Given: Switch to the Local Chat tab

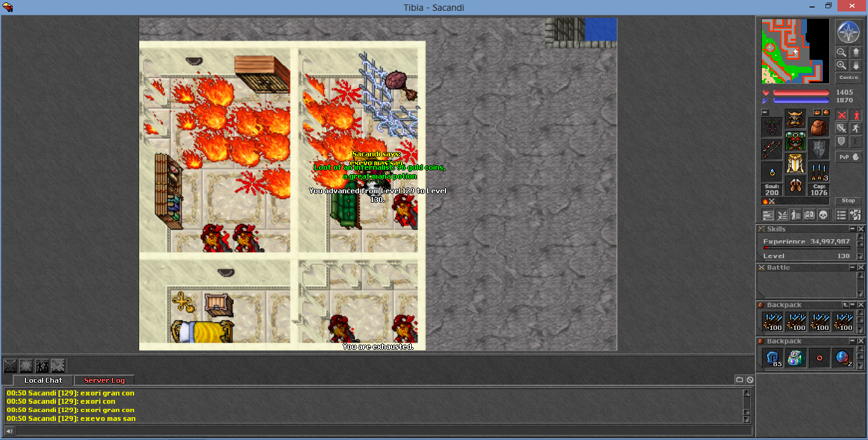Looking at the screenshot, I should point(43,380).
